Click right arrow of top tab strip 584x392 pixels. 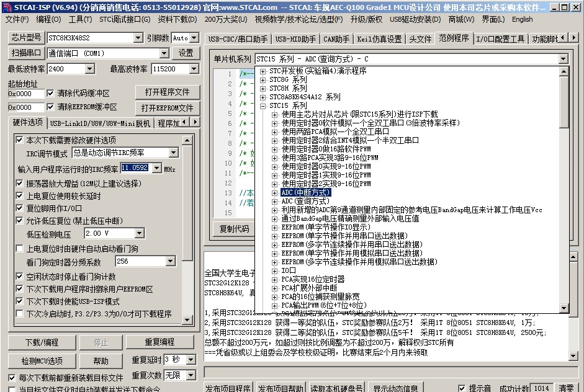point(574,38)
